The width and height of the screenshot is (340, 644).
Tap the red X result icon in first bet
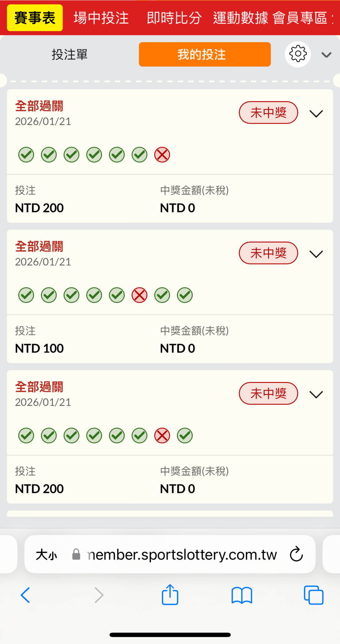[x=162, y=155]
